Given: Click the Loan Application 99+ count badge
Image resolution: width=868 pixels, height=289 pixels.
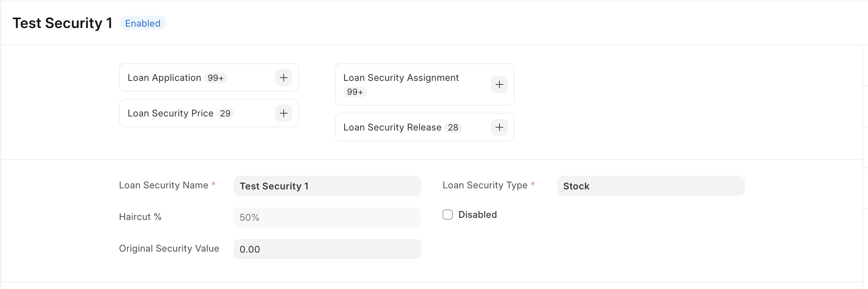Looking at the screenshot, I should tap(216, 78).
